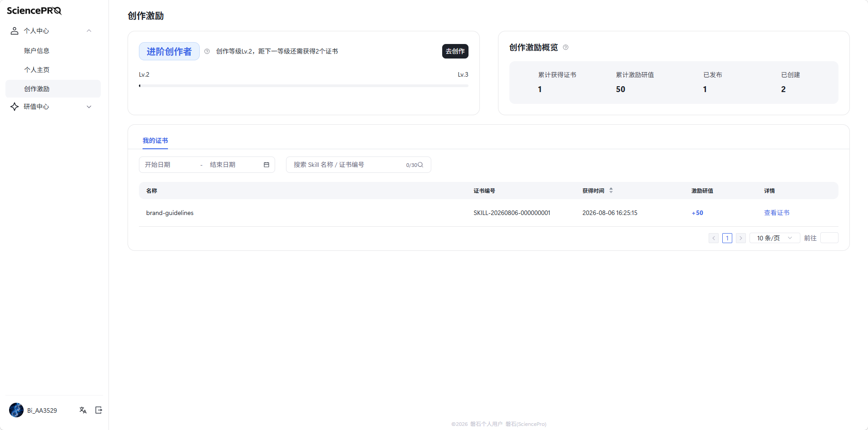The height and width of the screenshot is (430, 868).
Task: Go to previous page arrow
Action: (714, 238)
